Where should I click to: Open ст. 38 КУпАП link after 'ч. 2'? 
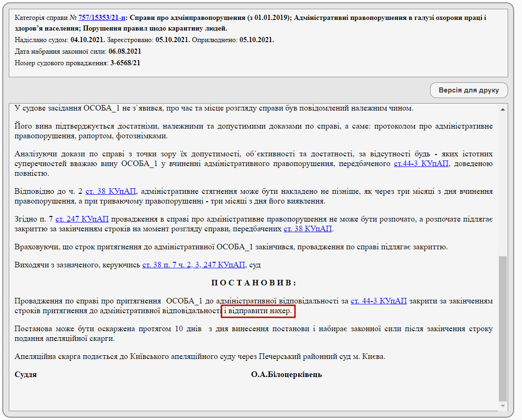click(111, 191)
